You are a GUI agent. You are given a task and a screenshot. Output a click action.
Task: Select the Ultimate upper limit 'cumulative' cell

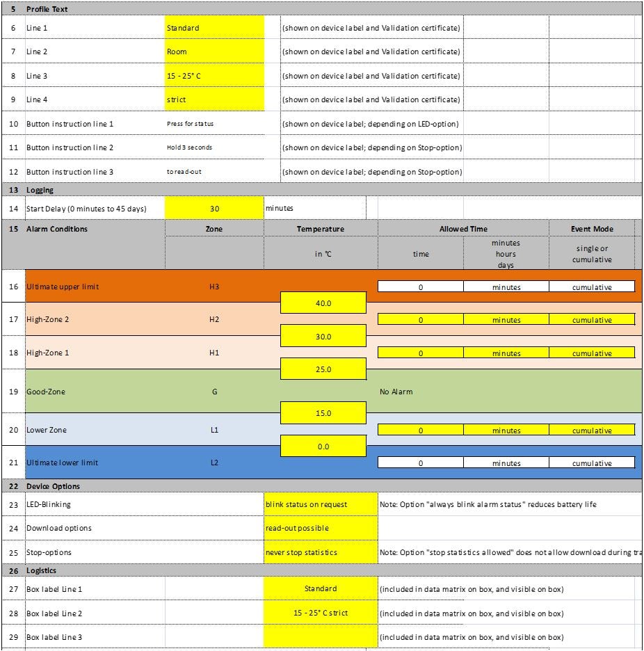(592, 287)
